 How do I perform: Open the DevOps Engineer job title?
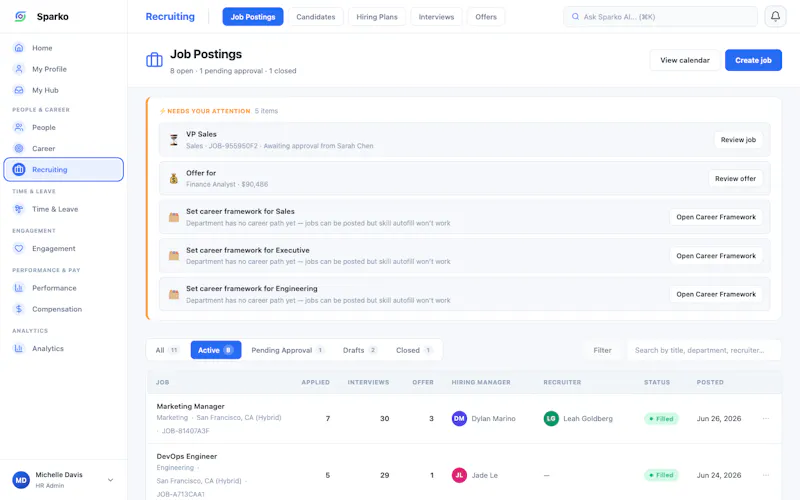[187, 456]
